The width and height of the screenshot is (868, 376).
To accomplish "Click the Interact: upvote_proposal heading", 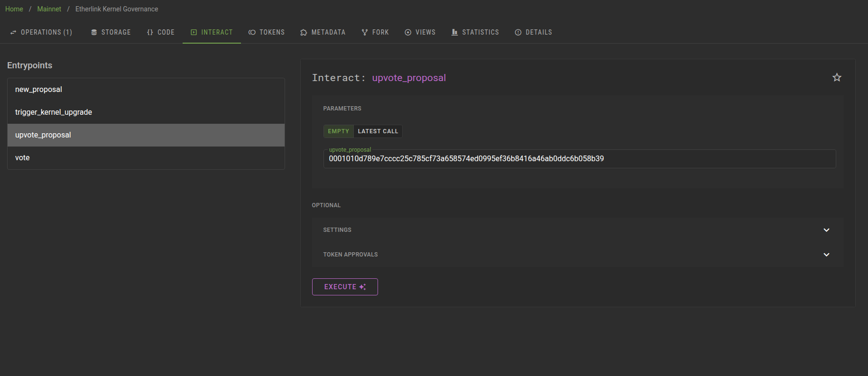I will click(379, 78).
